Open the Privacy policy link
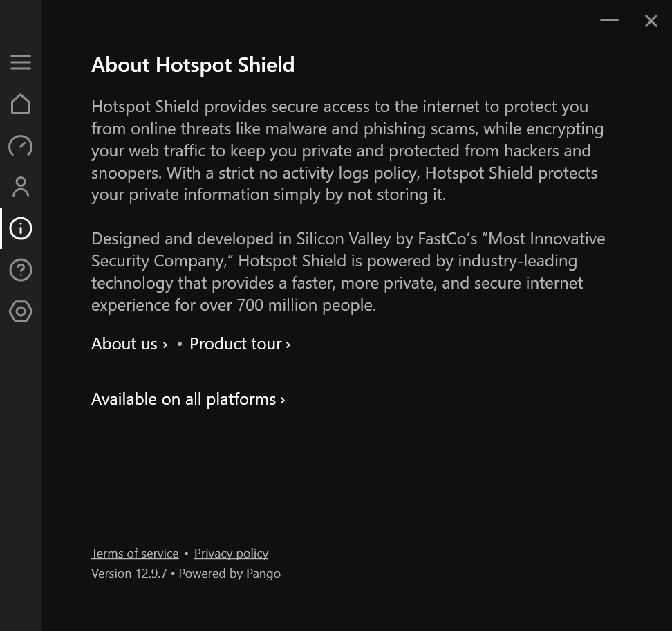This screenshot has height=631, width=672. point(231,553)
